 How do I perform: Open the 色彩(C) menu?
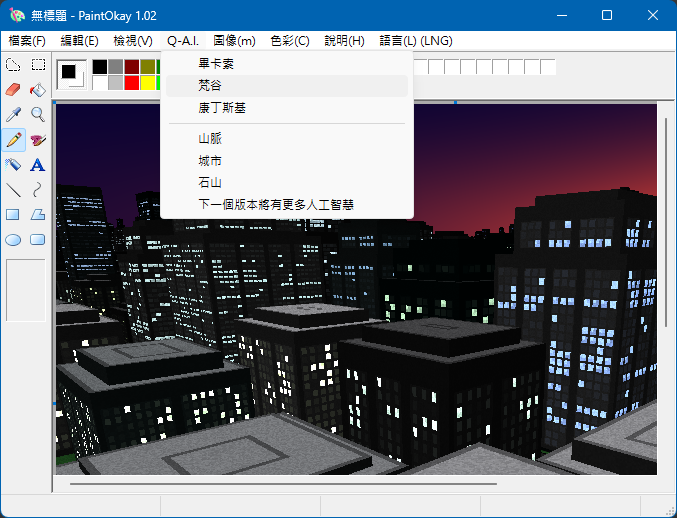pyautogui.click(x=290, y=41)
